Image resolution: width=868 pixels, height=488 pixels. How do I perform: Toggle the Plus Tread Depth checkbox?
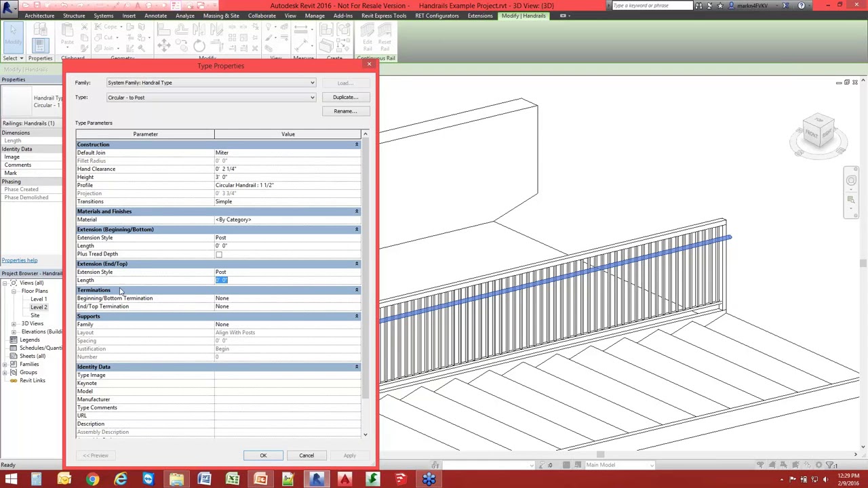(218, 255)
